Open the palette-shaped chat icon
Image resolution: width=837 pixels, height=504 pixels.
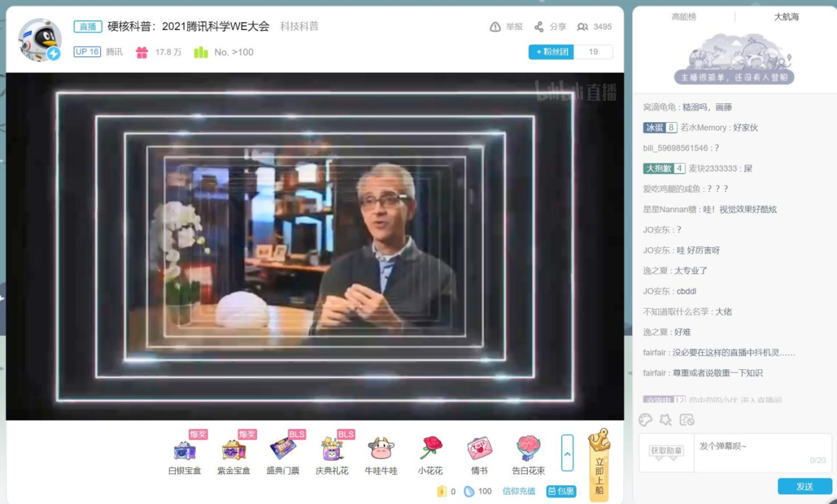pyautogui.click(x=645, y=420)
